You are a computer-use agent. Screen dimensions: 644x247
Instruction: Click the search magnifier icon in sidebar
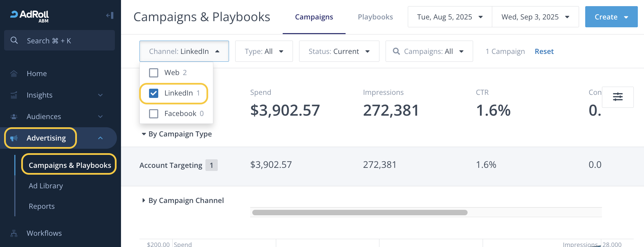[x=14, y=40]
